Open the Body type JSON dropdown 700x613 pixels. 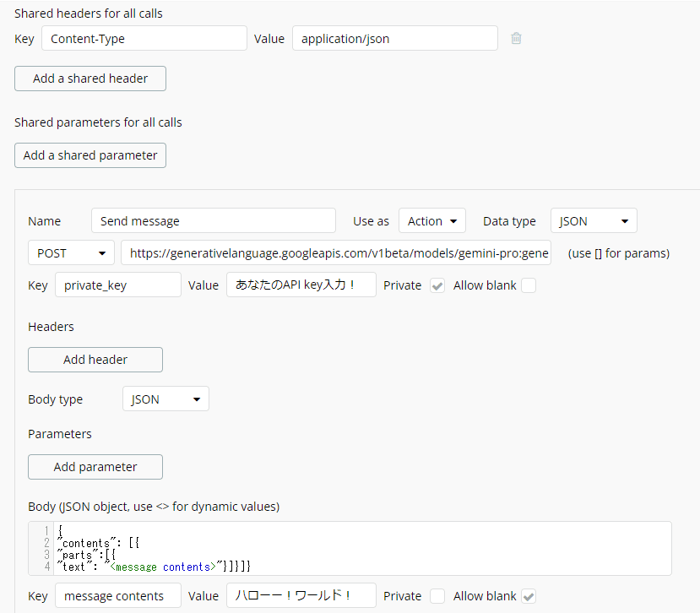[166, 399]
